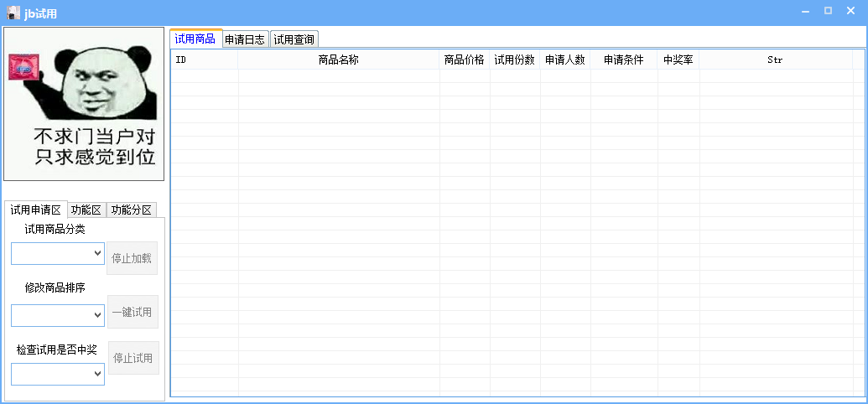This screenshot has height=404, width=868.
Task: Click the 试用份数 column header
Action: (x=515, y=60)
